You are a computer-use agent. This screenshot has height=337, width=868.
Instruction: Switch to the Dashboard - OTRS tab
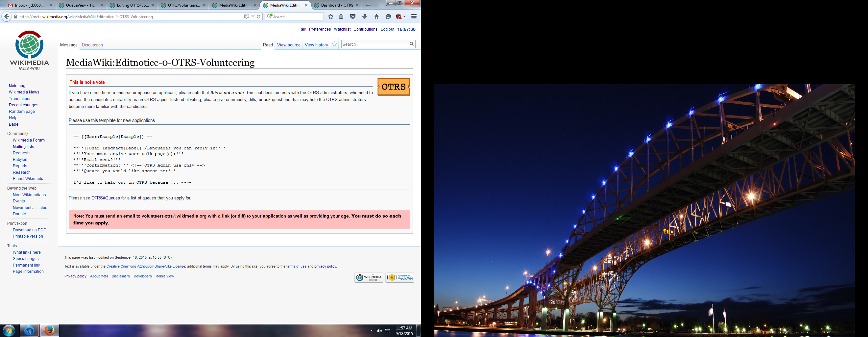tap(336, 5)
